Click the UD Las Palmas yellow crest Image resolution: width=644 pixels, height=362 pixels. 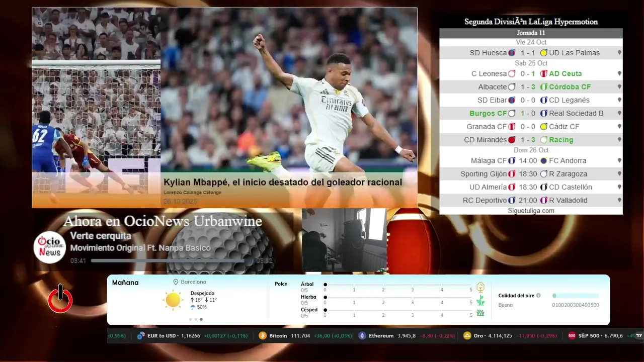tap(543, 53)
